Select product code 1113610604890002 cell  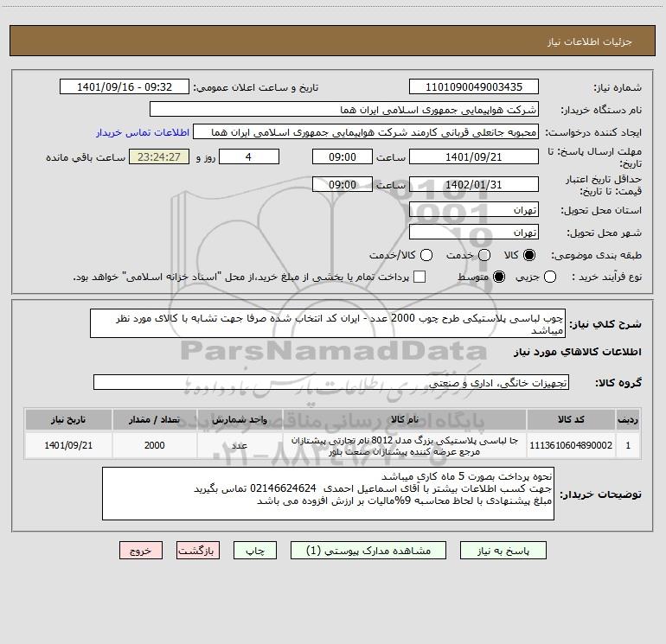pos(571,445)
